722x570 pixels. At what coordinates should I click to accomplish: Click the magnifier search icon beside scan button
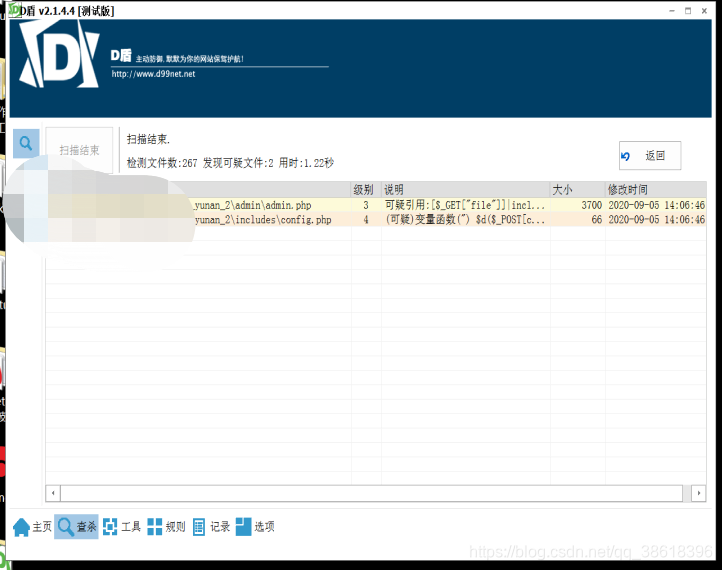click(x=26, y=144)
